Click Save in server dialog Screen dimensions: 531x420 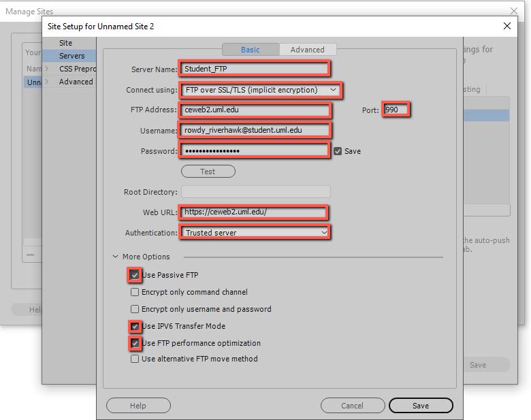[x=421, y=406]
